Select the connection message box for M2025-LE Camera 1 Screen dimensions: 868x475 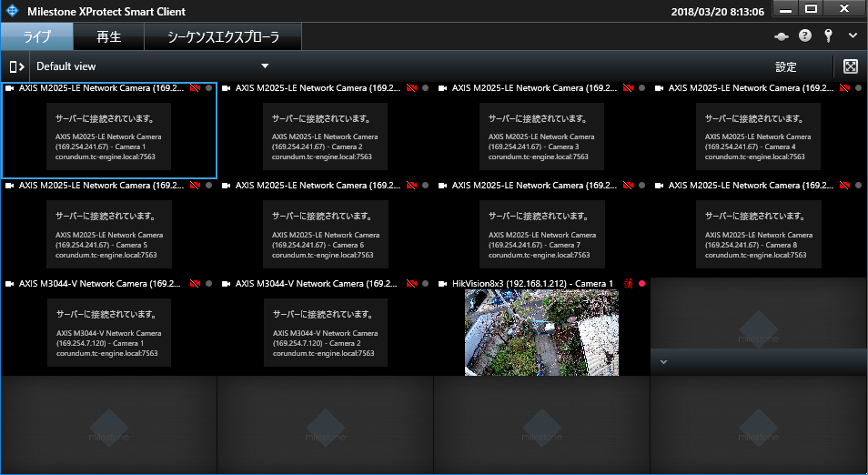pos(108,136)
